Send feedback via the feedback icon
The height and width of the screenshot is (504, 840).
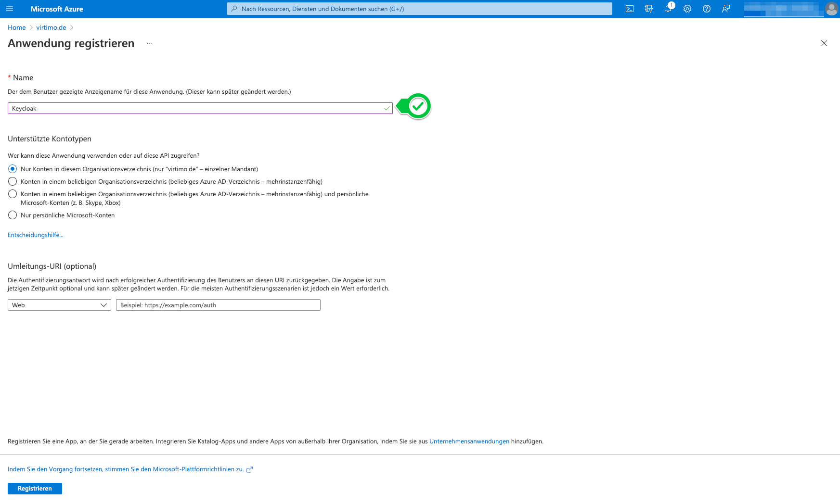tap(726, 8)
